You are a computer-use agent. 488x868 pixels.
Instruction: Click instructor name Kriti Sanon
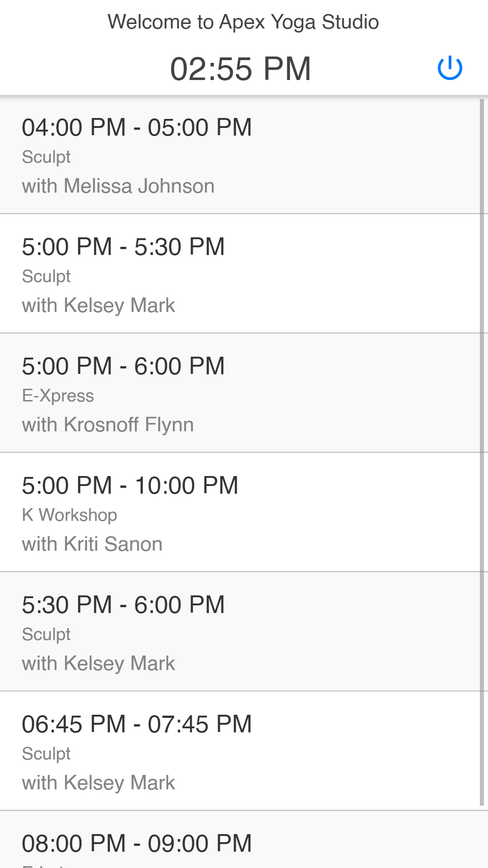[92, 544]
